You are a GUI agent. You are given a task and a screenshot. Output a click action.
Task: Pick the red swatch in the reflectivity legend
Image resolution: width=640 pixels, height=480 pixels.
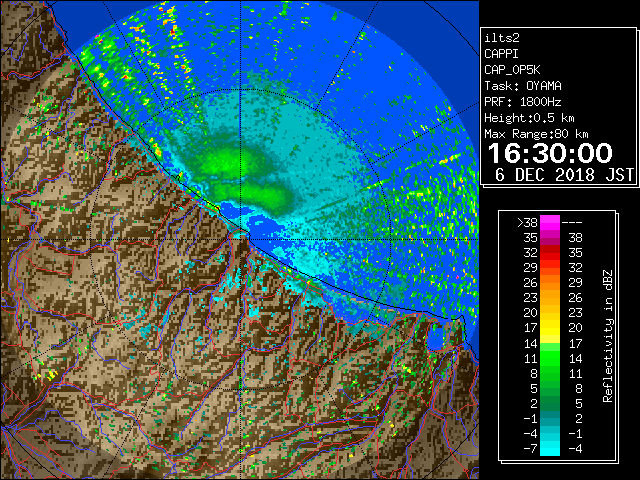550,253
